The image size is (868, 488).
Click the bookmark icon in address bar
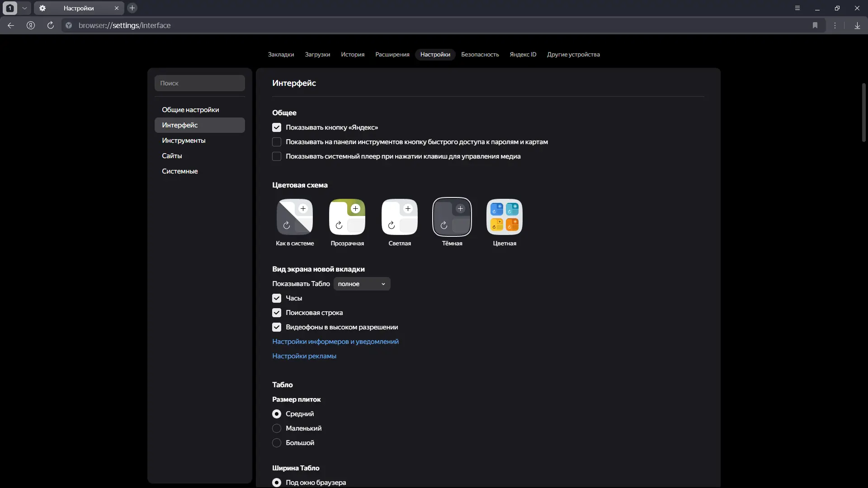pos(815,25)
